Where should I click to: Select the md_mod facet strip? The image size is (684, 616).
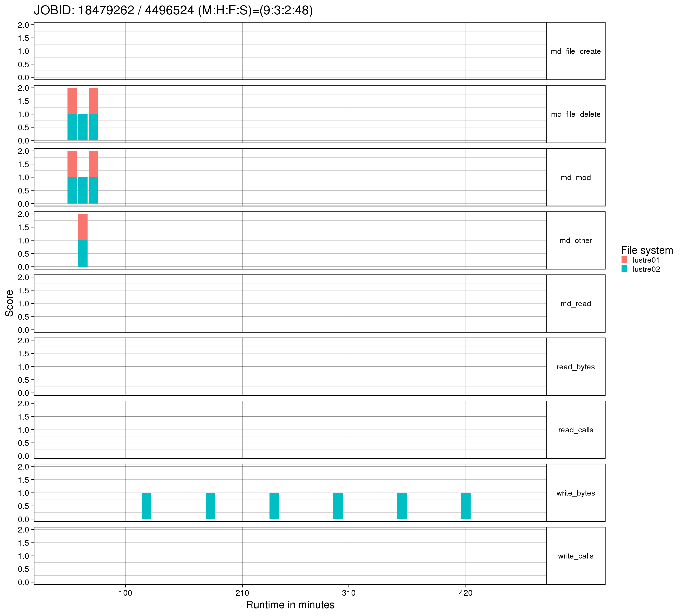575,177
